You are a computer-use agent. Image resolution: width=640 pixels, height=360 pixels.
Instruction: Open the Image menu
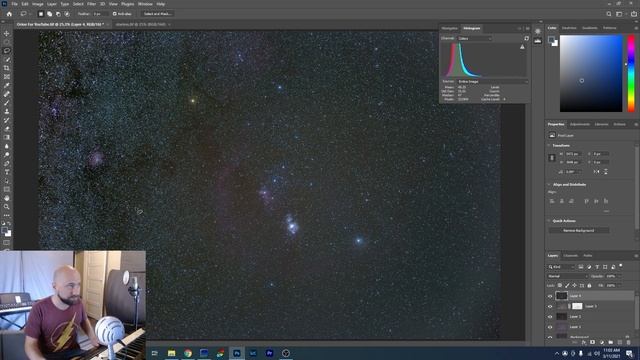click(x=38, y=4)
